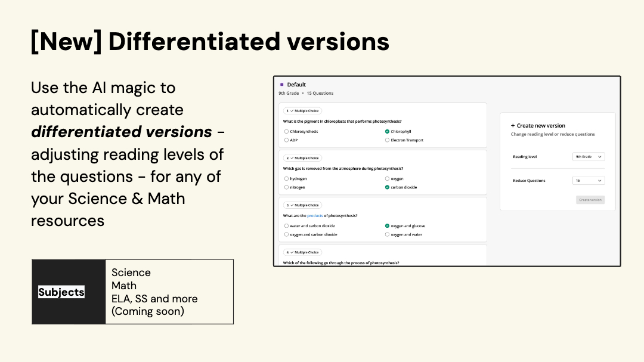Expand the Reduce Questions dropdown
The width and height of the screenshot is (644, 362).
coord(588,180)
